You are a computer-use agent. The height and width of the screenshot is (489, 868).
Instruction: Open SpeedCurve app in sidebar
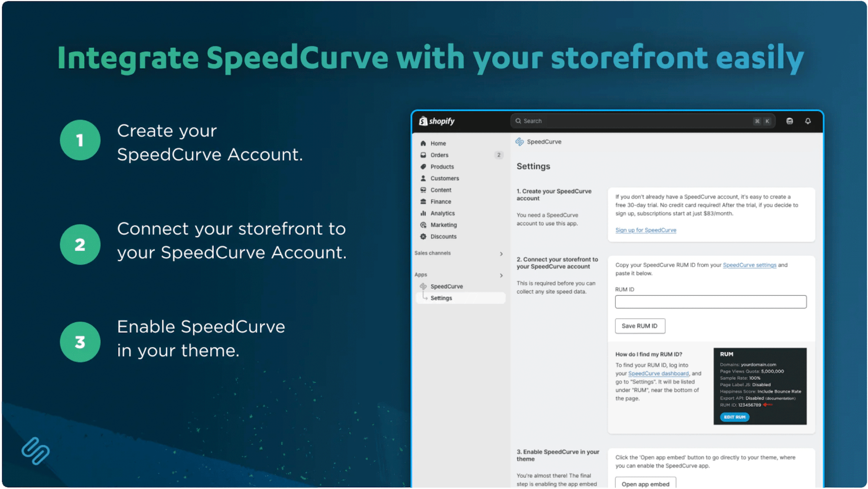[446, 287]
